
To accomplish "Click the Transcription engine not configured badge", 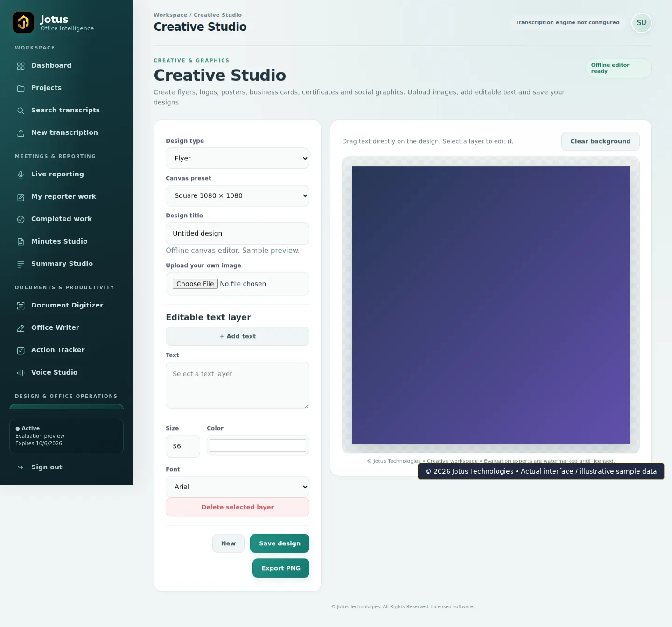I will coord(567,22).
